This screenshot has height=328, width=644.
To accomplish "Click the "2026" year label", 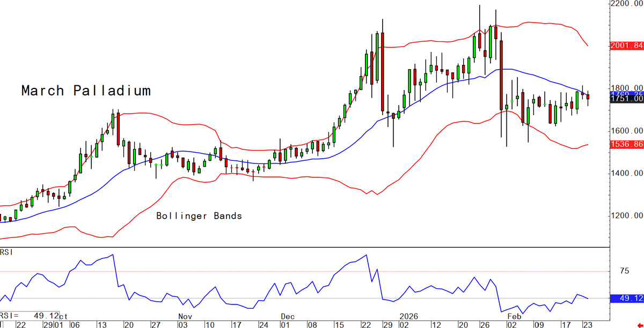I will tap(408, 316).
